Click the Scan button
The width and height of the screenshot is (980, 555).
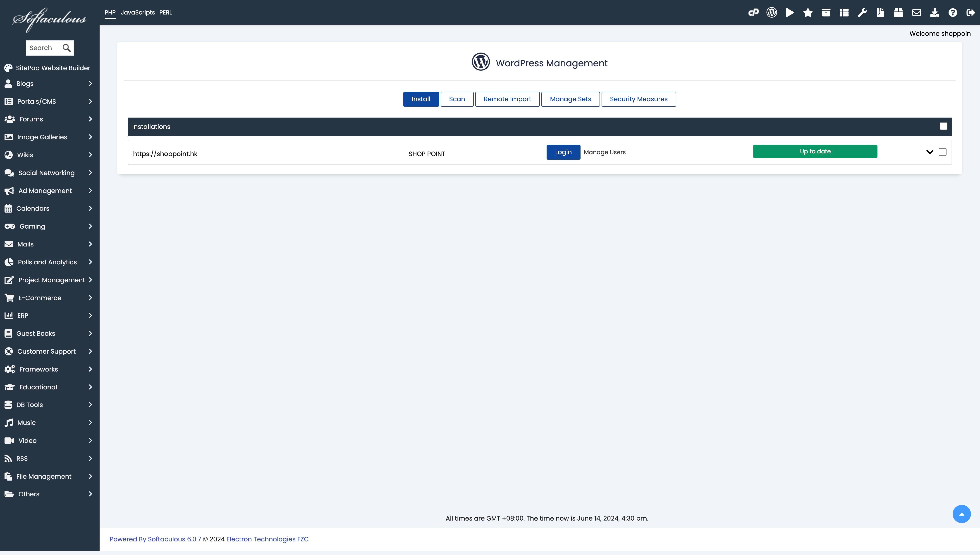pyautogui.click(x=457, y=99)
